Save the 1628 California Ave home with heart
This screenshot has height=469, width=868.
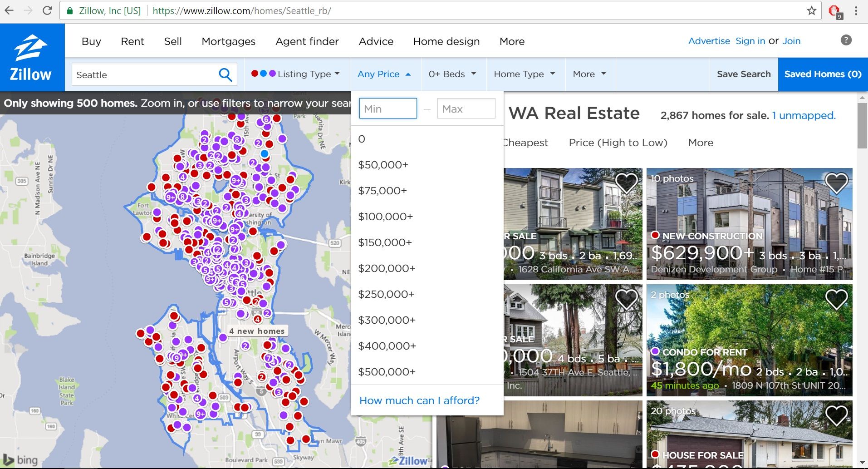click(626, 184)
